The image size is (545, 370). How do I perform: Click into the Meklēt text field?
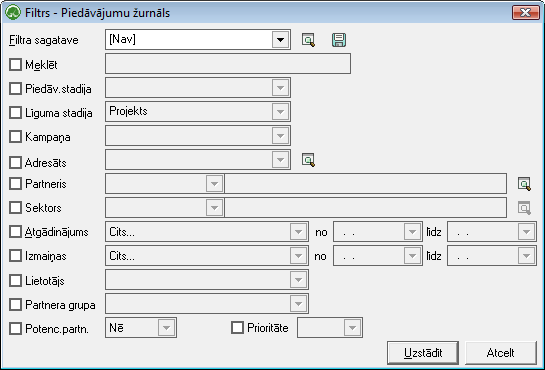pos(228,64)
